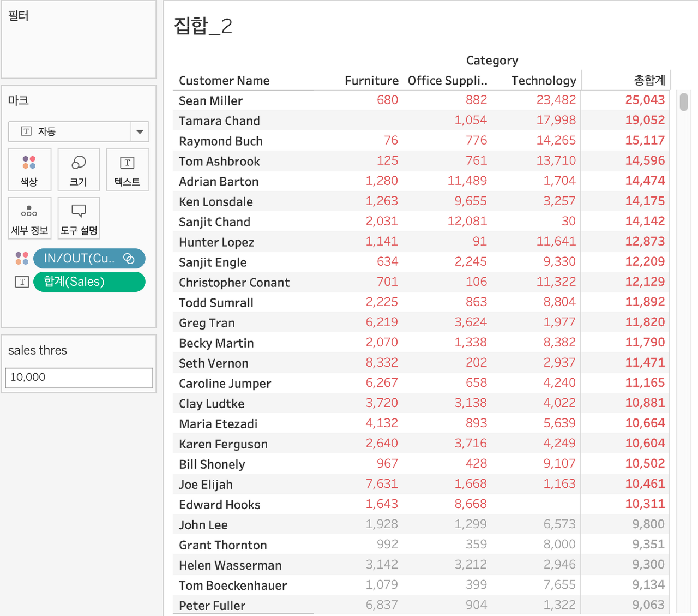Image resolution: width=698 pixels, height=616 pixels.
Task: Click Greg Tran's total 11,820
Action: point(645,322)
